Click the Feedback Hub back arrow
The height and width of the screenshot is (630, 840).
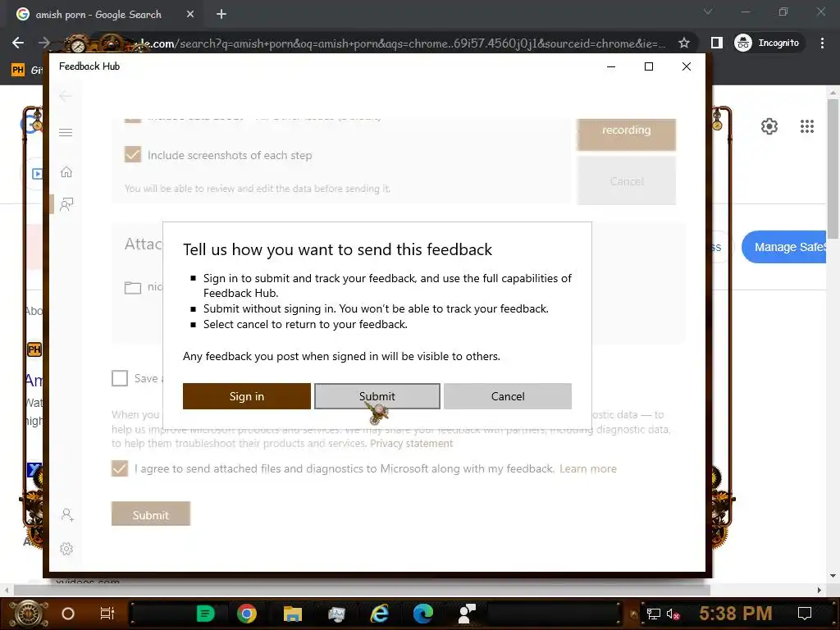click(x=66, y=96)
